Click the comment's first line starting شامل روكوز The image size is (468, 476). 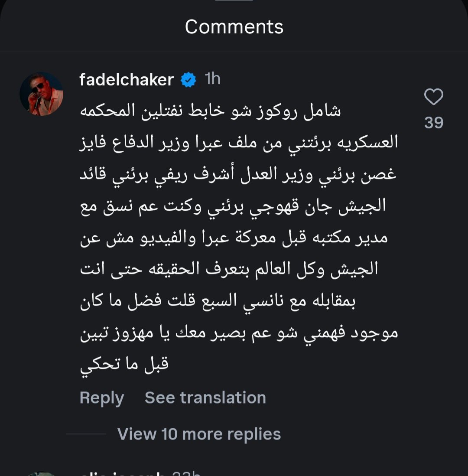click(211, 111)
